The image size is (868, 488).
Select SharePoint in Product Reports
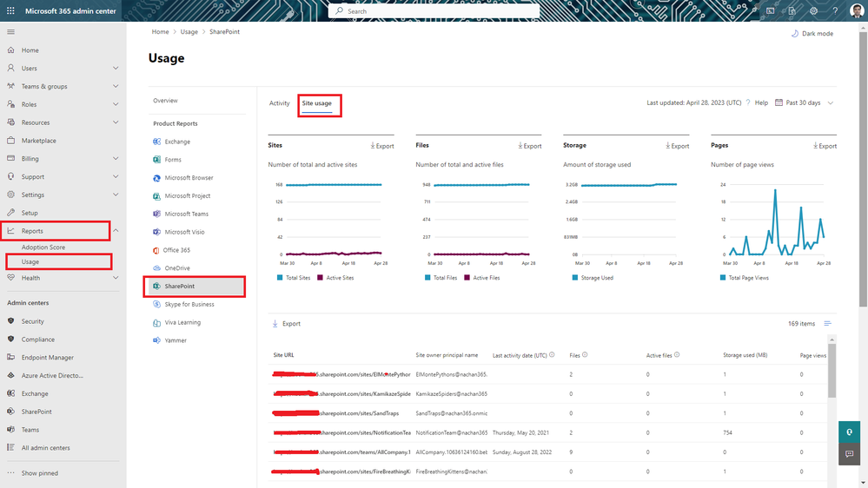click(195, 286)
